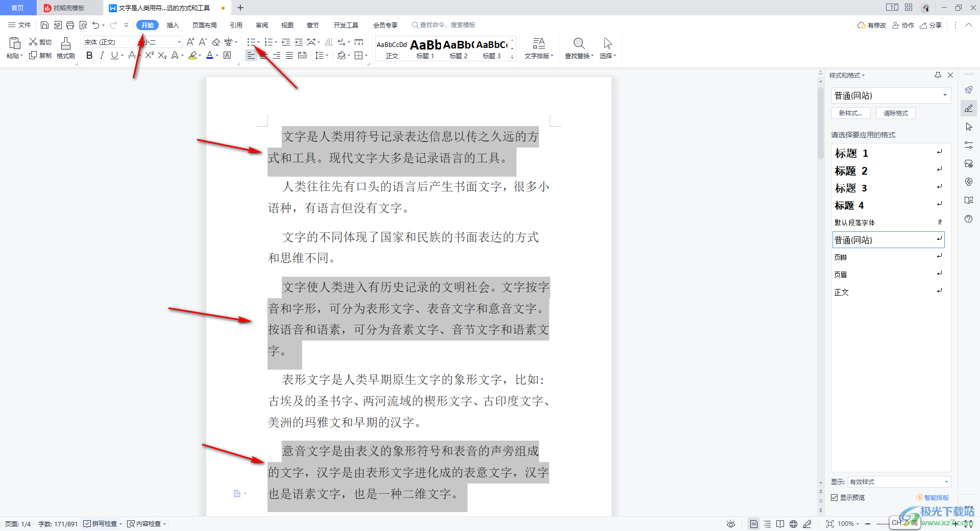Switch to Web layout view icon
This screenshot has height=531, width=980.
[793, 524]
